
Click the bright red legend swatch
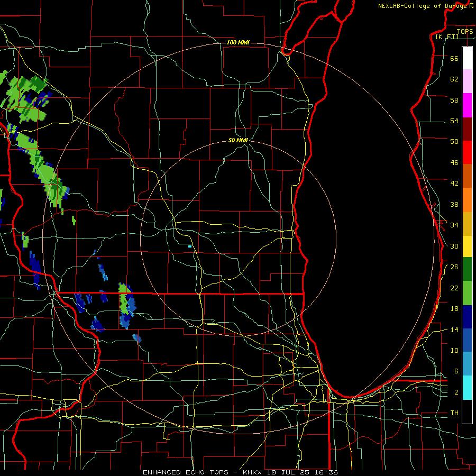point(467,152)
